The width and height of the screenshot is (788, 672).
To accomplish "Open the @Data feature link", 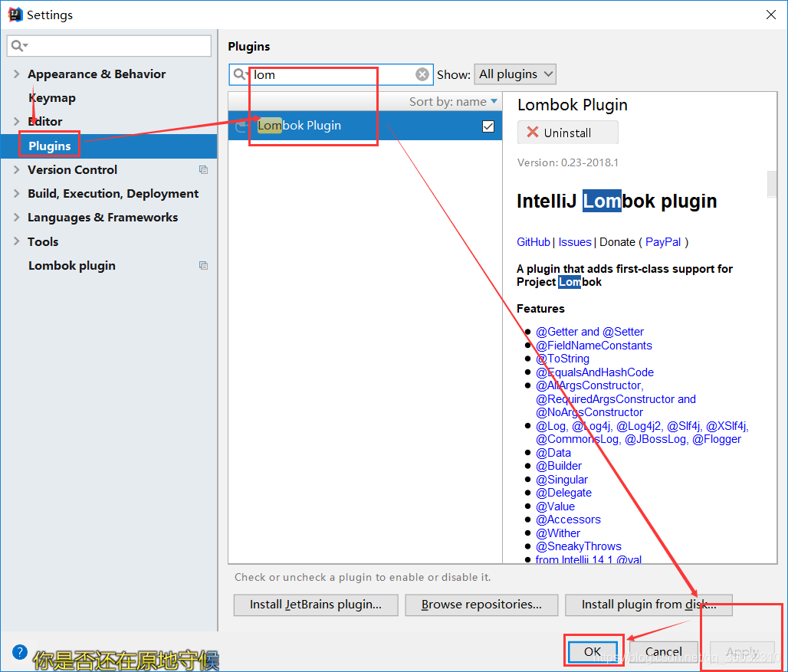I will tap(553, 453).
